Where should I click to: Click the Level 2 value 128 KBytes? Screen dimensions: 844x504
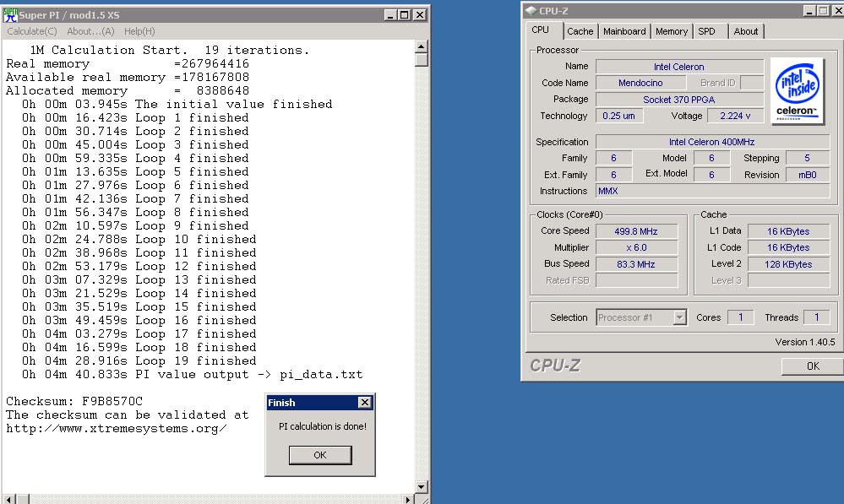pos(788,264)
